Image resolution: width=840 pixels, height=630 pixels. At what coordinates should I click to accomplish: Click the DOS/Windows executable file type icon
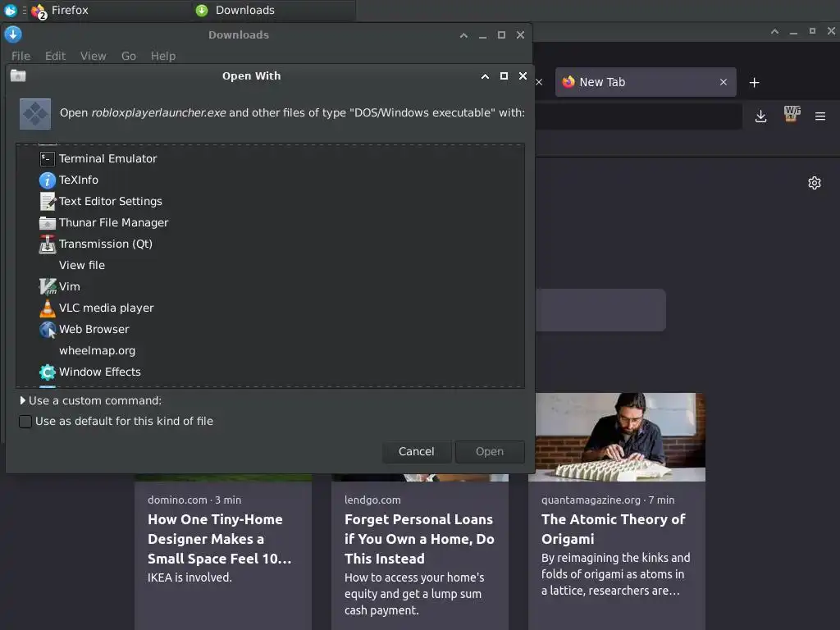coord(35,113)
